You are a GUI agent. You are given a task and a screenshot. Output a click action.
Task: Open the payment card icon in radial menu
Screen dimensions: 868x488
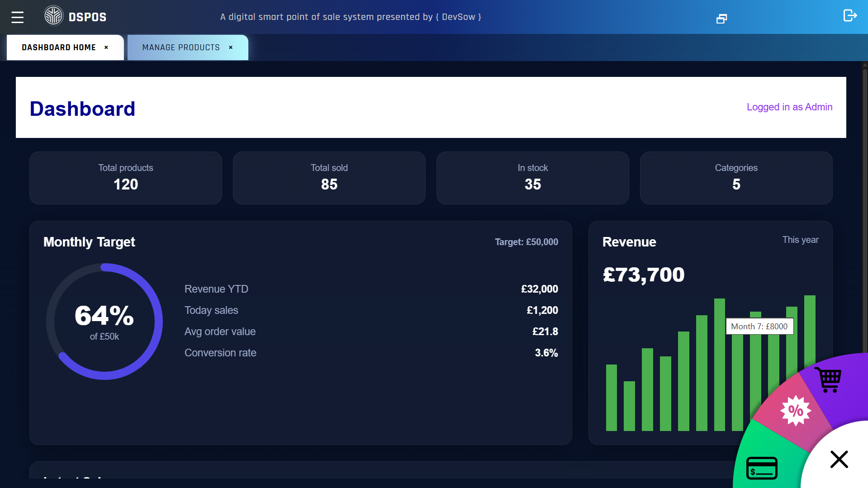762,468
